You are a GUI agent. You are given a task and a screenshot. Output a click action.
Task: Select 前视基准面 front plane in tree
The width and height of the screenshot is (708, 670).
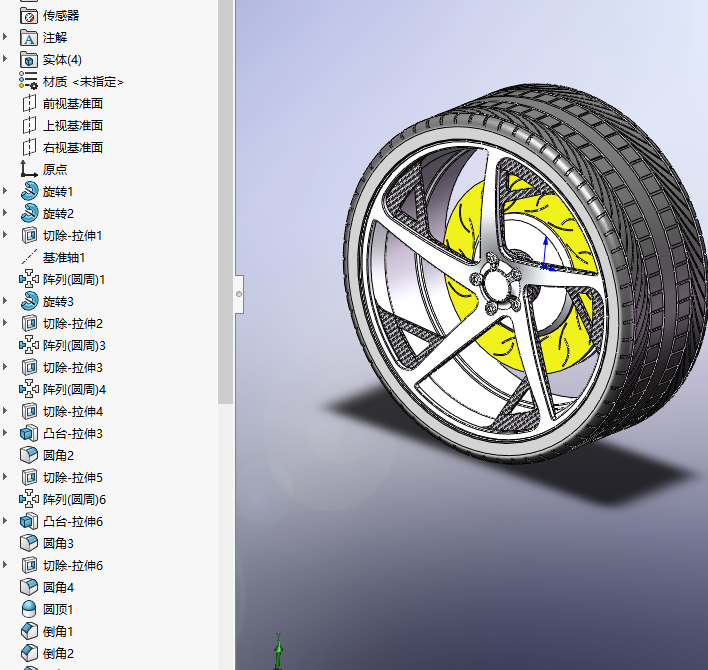point(72,103)
